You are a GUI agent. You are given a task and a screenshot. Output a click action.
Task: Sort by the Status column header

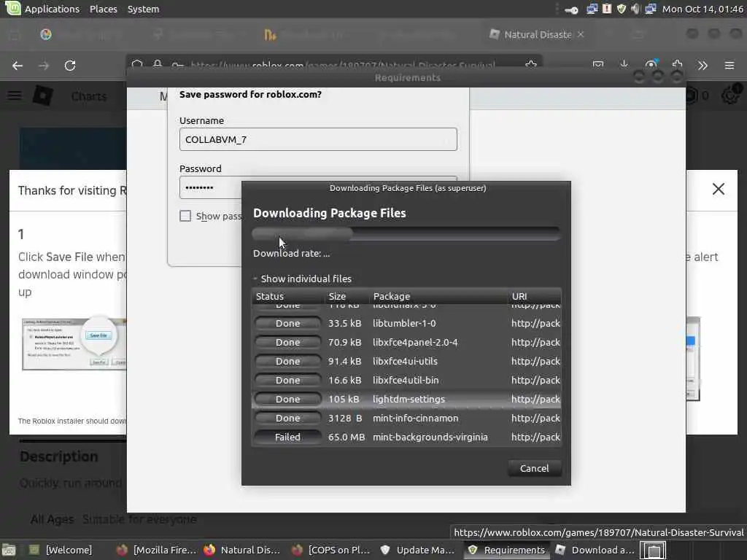pyautogui.click(x=287, y=296)
